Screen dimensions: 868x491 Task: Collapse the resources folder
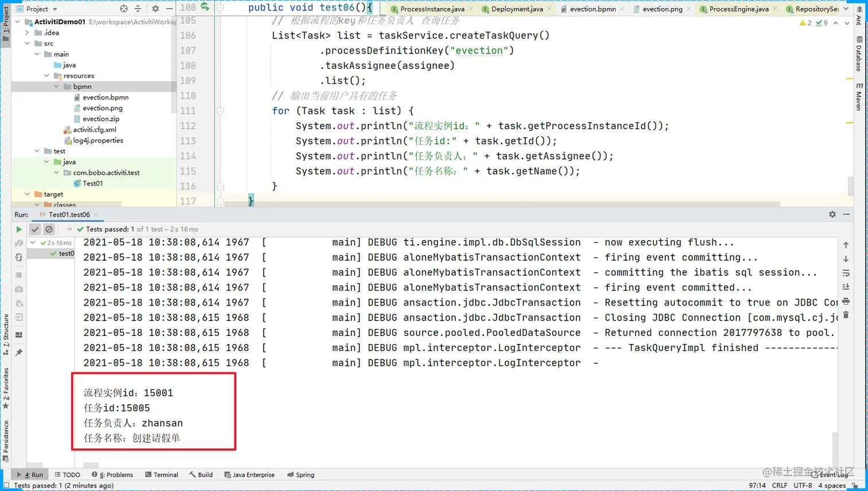(46, 76)
